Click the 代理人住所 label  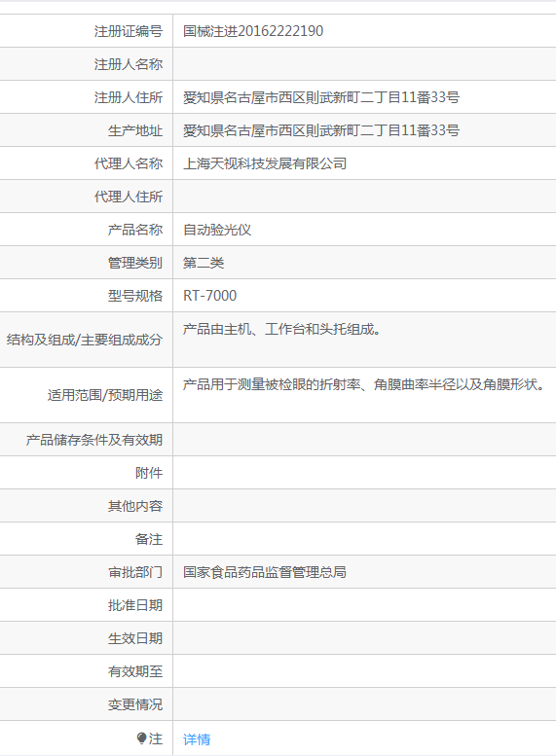(x=129, y=197)
